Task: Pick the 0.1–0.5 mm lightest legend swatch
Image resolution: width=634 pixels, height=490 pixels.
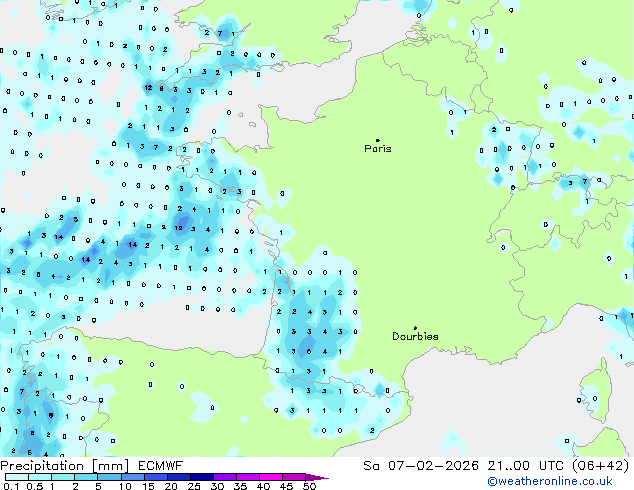Action: tap(17, 477)
